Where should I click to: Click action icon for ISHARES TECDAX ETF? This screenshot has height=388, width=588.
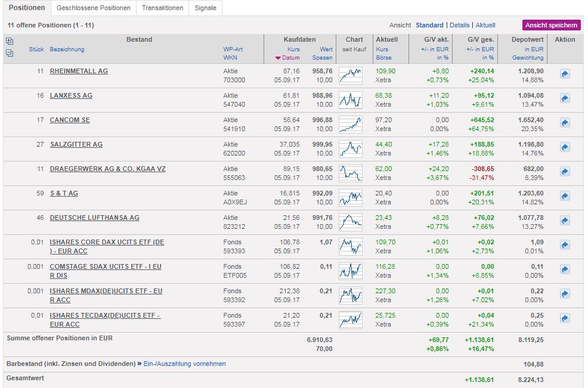[x=565, y=318]
